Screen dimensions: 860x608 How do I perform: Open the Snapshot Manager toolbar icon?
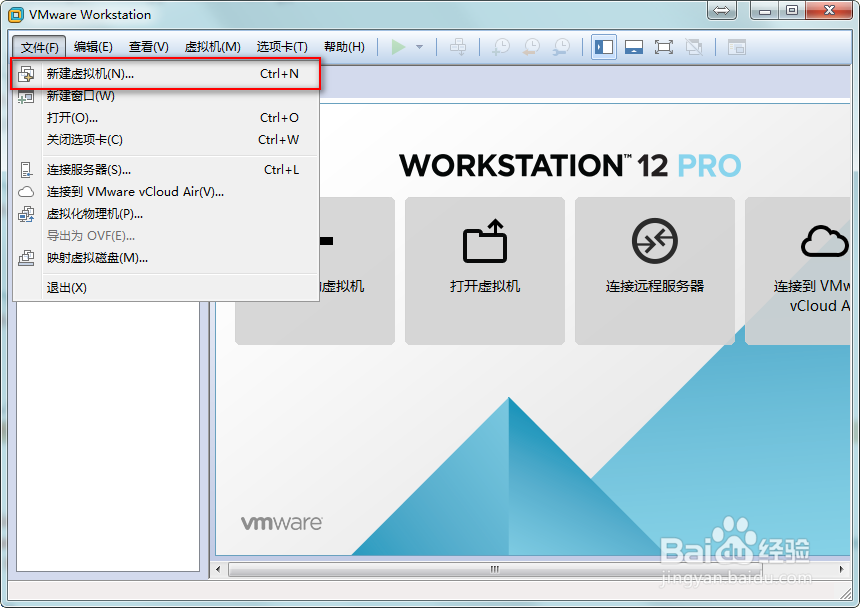561,47
